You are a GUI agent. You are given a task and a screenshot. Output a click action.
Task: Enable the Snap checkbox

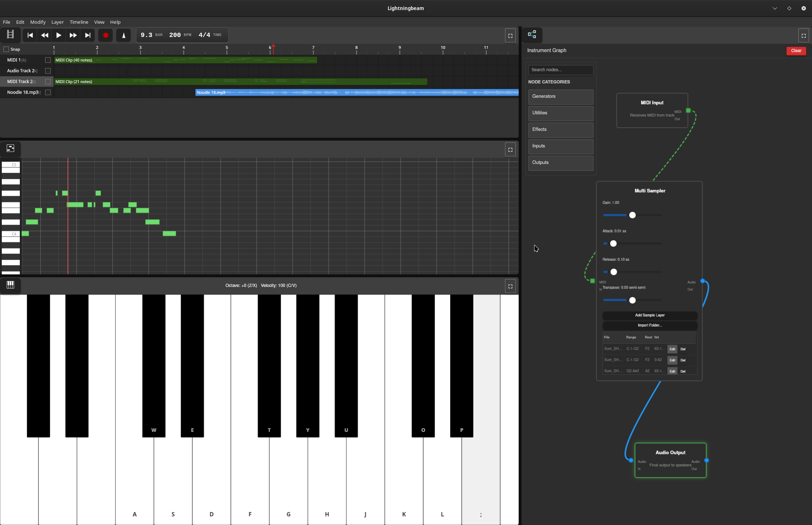pyautogui.click(x=6, y=49)
